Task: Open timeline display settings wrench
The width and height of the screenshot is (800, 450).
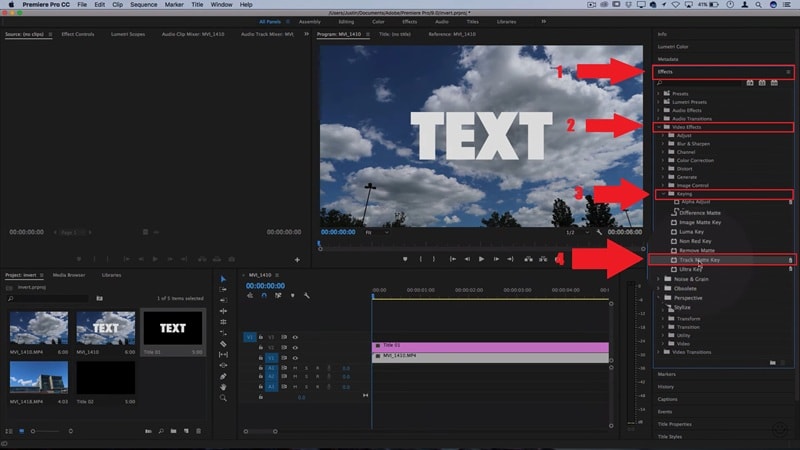Action: click(307, 295)
